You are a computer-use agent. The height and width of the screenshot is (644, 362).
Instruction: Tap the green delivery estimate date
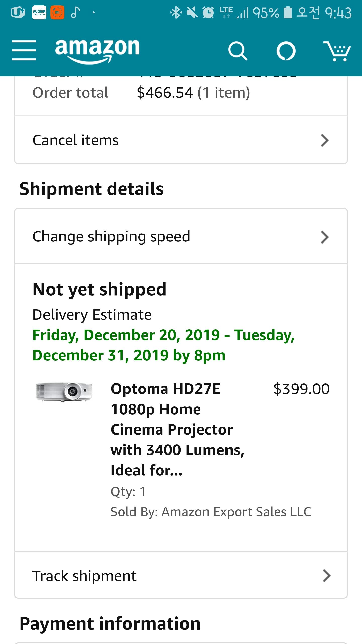(x=163, y=345)
